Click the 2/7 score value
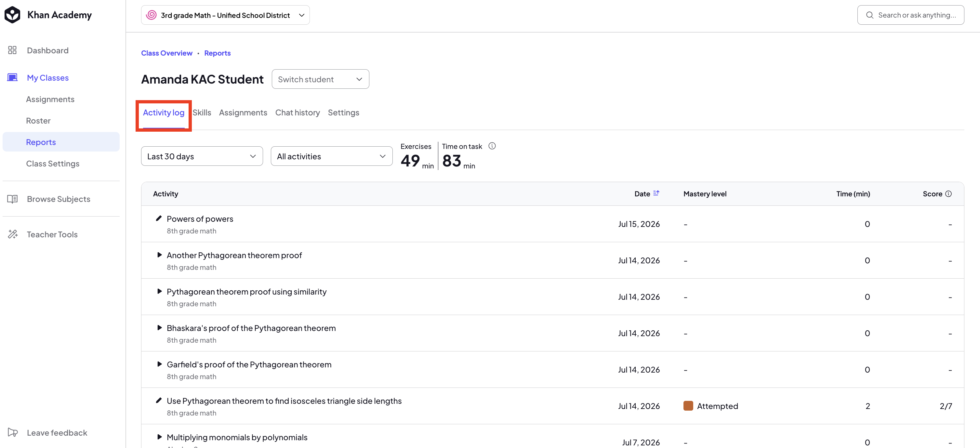This screenshot has width=980, height=448. [x=946, y=406]
